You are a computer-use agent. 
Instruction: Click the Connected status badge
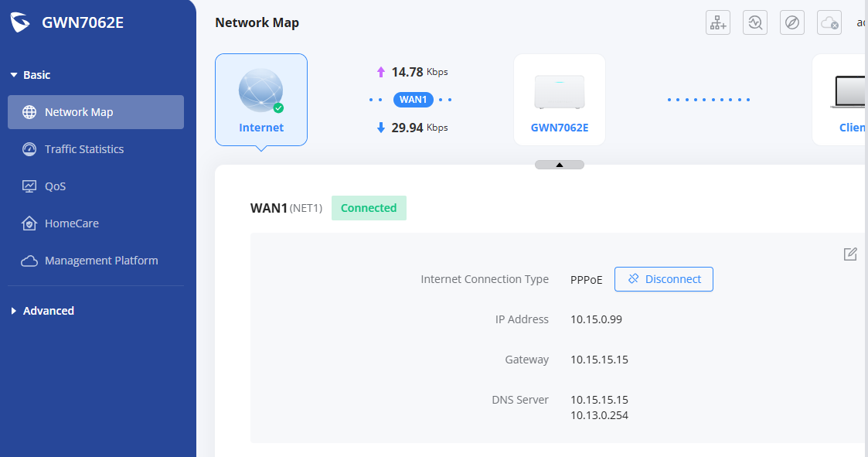point(369,208)
